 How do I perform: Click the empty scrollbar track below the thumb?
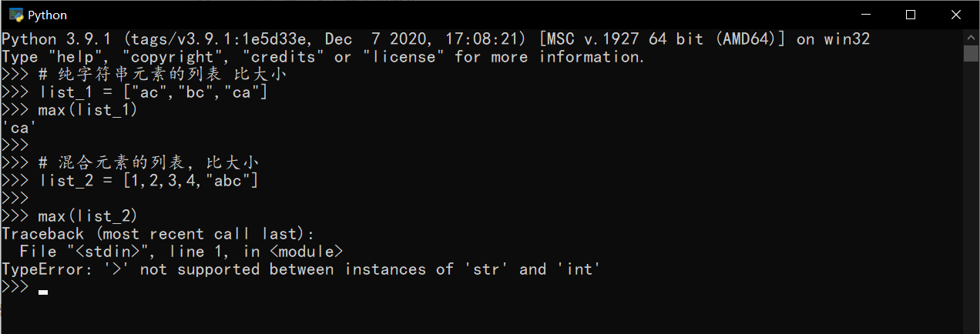971,192
